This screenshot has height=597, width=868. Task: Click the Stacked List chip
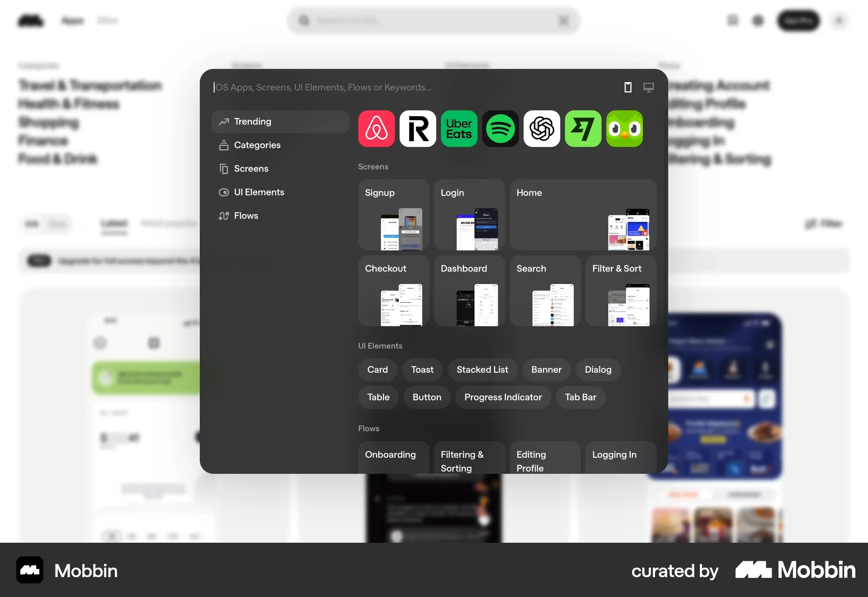tap(482, 370)
